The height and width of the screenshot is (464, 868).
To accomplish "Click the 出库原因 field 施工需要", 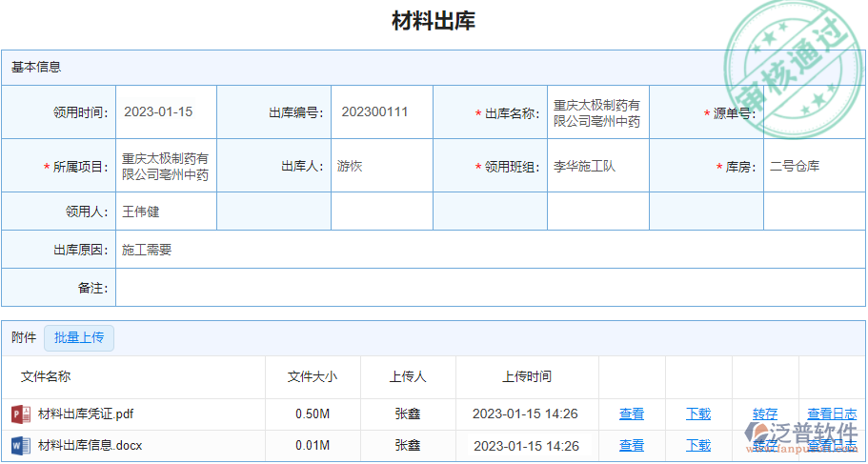I will pyautogui.click(x=491, y=250).
